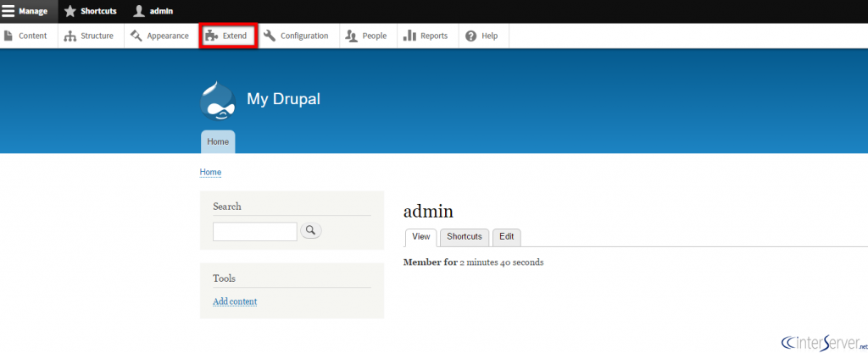Click the Drupal drop logo
The width and height of the screenshot is (868, 353).
point(218,101)
